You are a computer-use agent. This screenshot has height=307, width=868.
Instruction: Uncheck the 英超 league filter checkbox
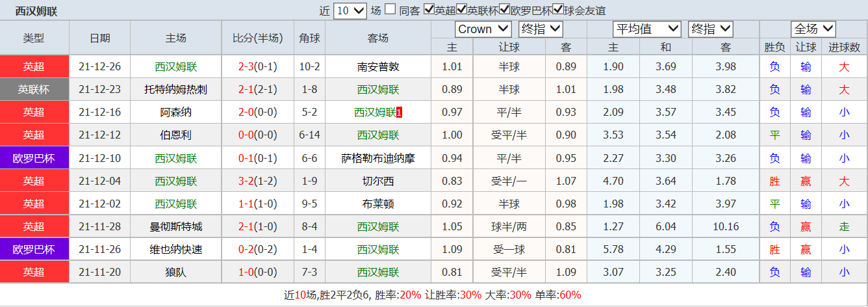[x=429, y=10]
